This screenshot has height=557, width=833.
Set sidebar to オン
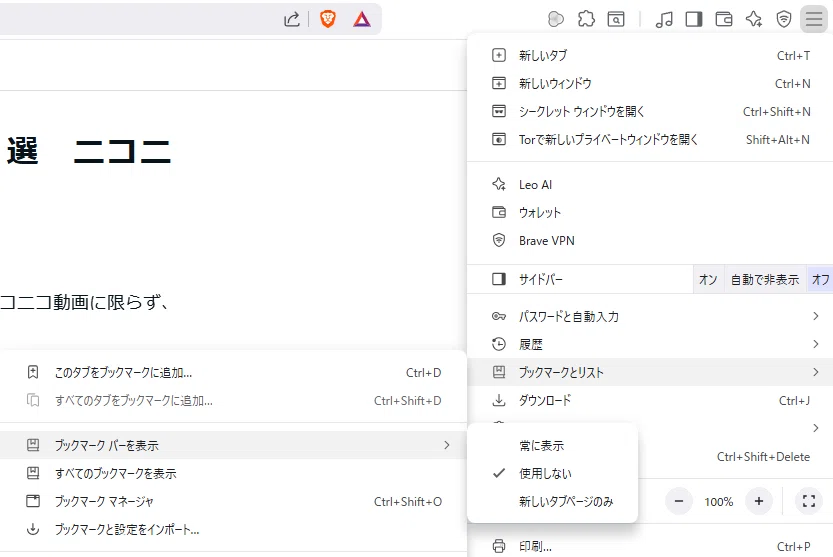[708, 279]
